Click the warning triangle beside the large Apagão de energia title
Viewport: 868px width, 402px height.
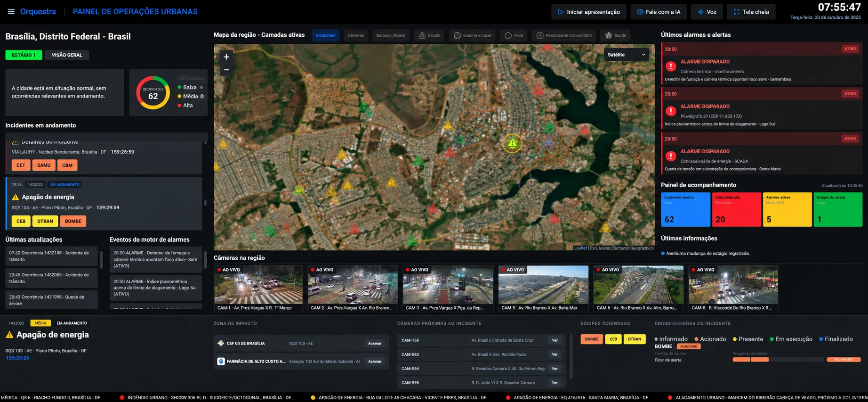click(9, 335)
